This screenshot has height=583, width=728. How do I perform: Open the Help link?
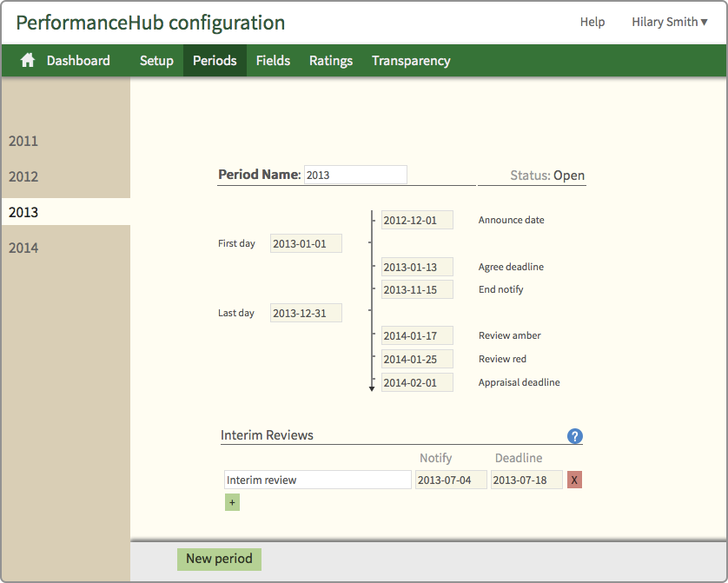[592, 22]
